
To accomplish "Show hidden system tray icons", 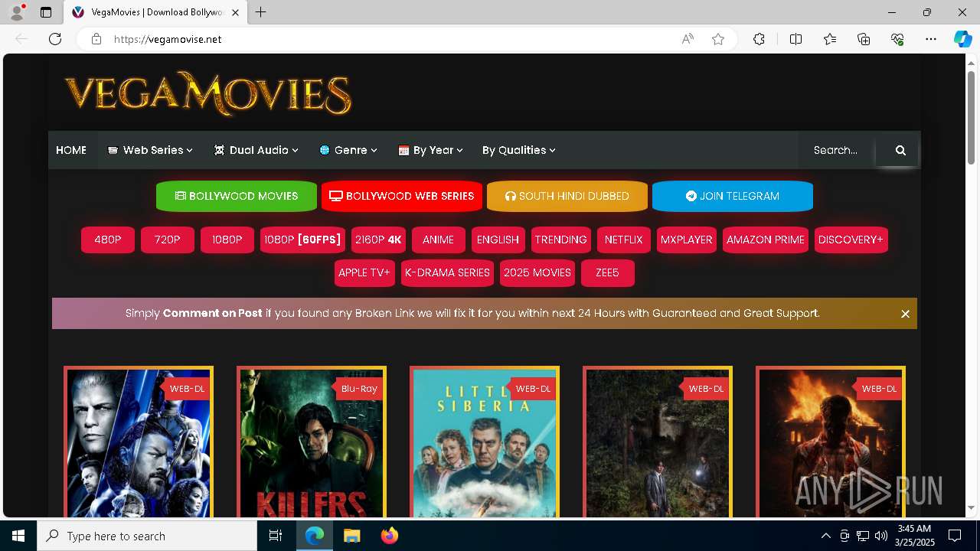I will tap(825, 536).
